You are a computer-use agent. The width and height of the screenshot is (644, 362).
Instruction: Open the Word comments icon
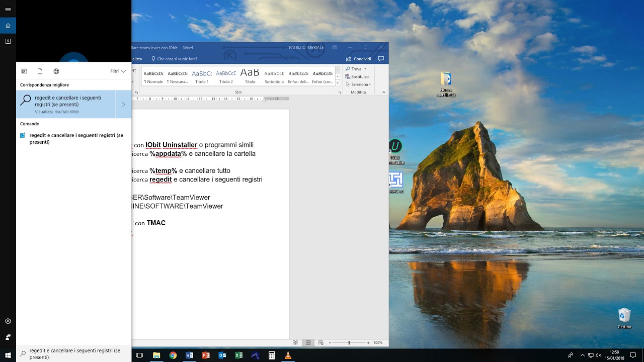[381, 59]
